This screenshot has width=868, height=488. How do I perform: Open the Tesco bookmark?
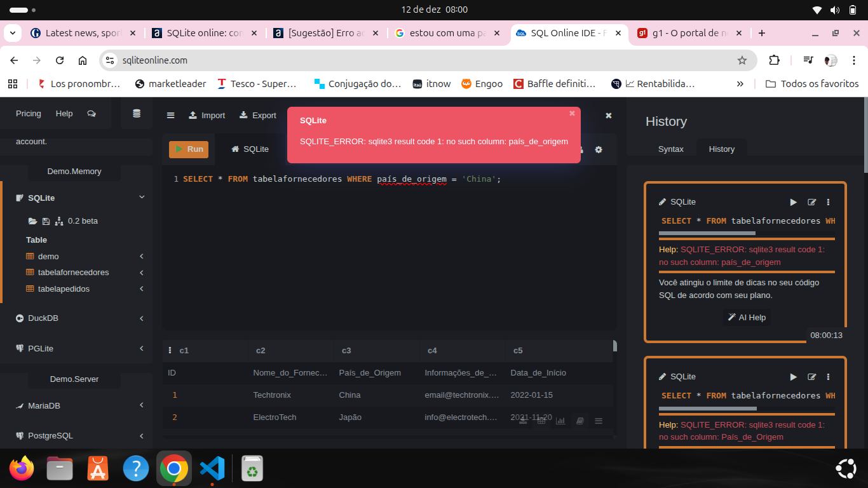point(257,84)
